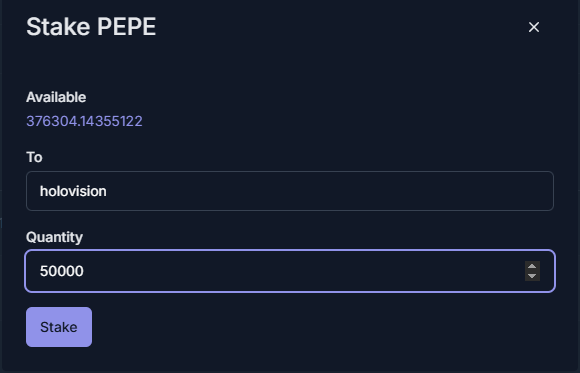The image size is (580, 373).
Task: Select available balance 376304.14355122
Action: click(x=84, y=121)
